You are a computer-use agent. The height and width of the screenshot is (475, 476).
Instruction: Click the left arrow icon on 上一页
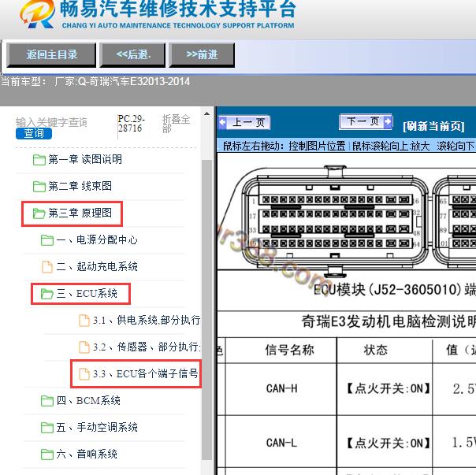[x=222, y=122]
